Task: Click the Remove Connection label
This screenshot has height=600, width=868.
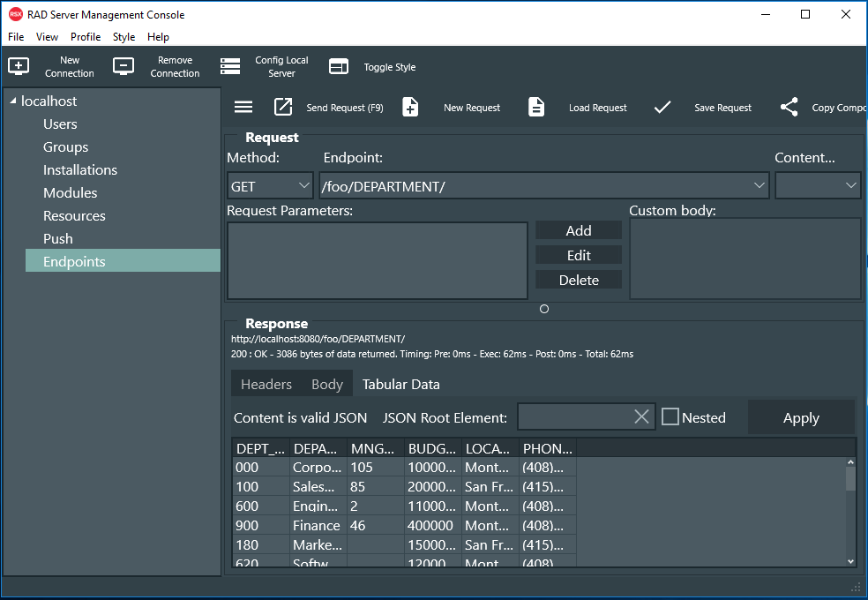Action: 175,66
